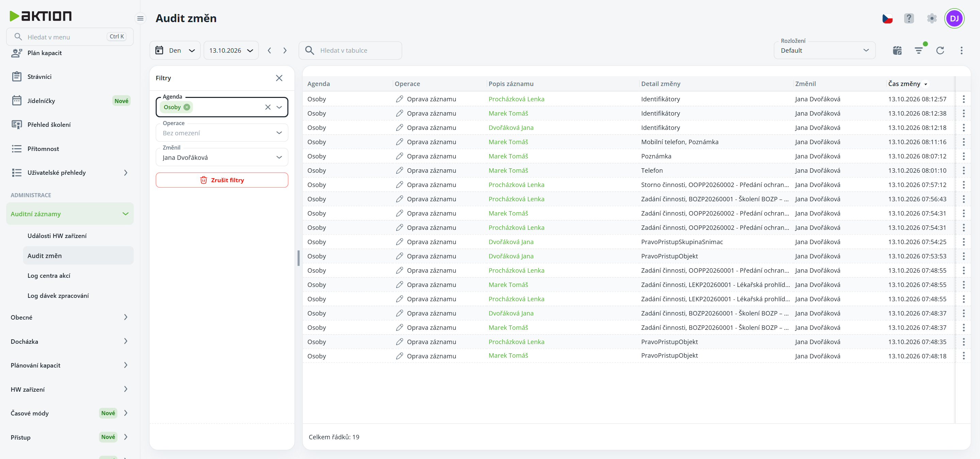This screenshot has width=980, height=459.
Task: Expand the Agenda filter dropdown arrow
Action: (279, 107)
